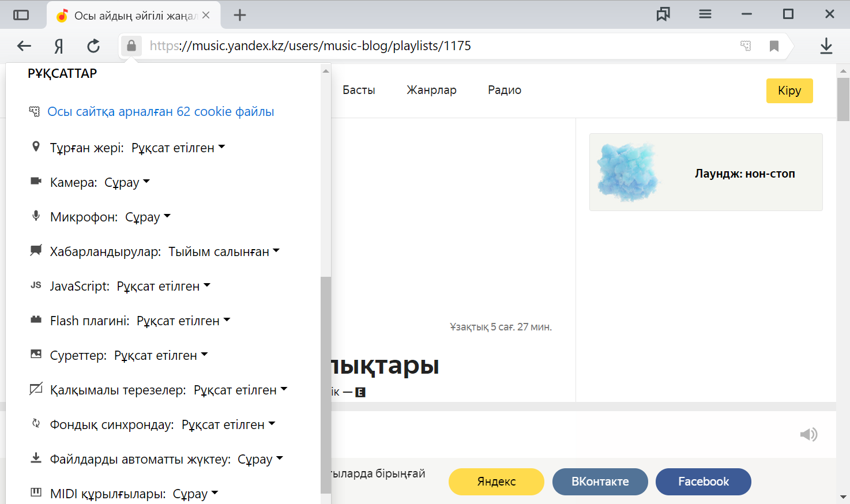Click the MIDI devices icon

[36, 492]
